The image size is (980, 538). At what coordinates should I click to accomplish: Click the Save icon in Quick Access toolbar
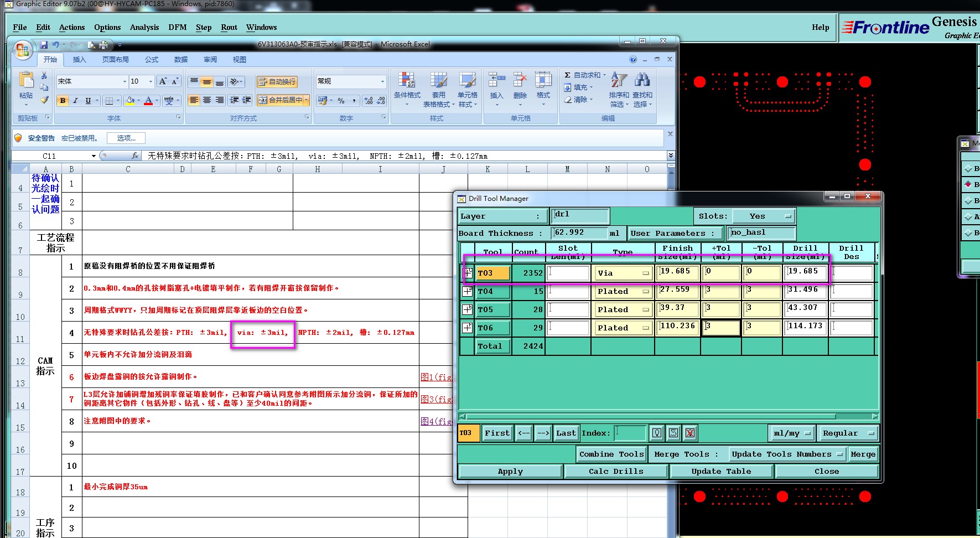[44, 44]
